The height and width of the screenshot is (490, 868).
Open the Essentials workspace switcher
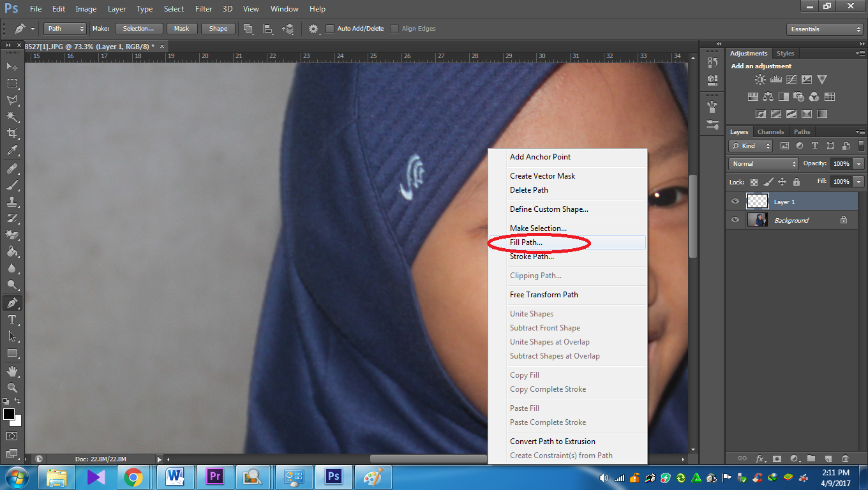point(824,28)
